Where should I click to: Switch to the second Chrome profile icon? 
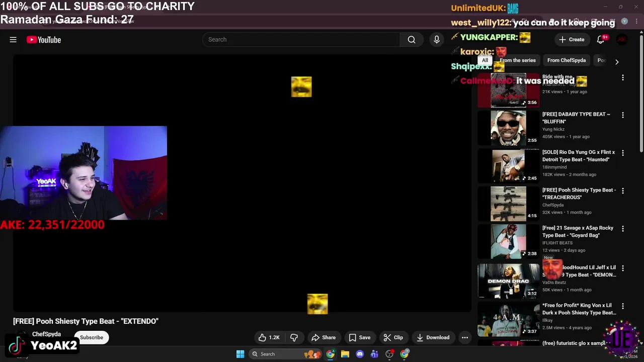pyautogui.click(x=405, y=354)
